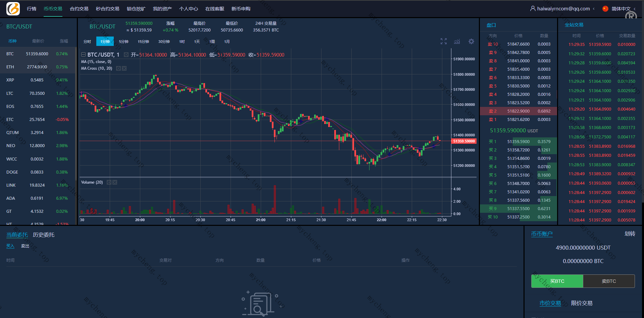This screenshot has width=644, height=318.
Task: Switch to the 历史委托 tab
Action: pyautogui.click(x=44, y=235)
